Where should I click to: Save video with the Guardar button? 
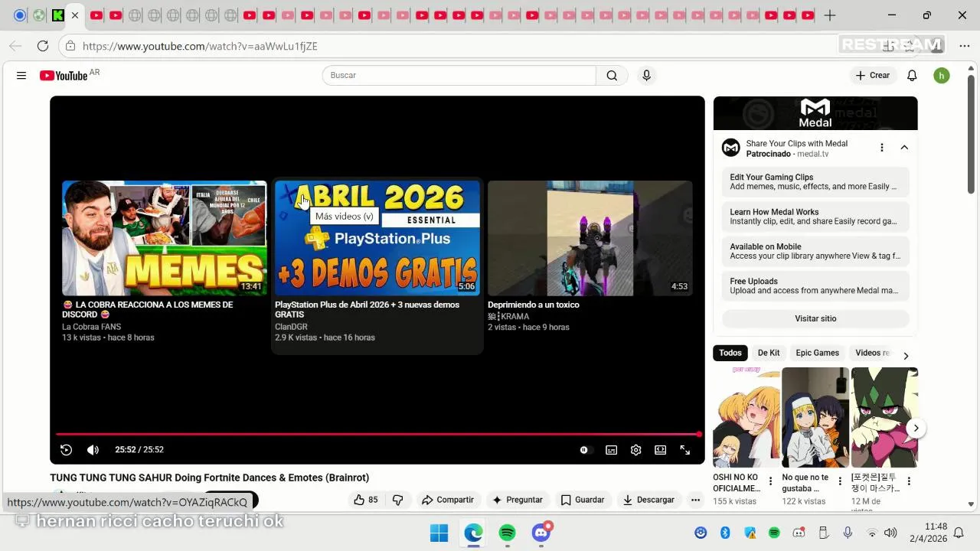pos(583,500)
